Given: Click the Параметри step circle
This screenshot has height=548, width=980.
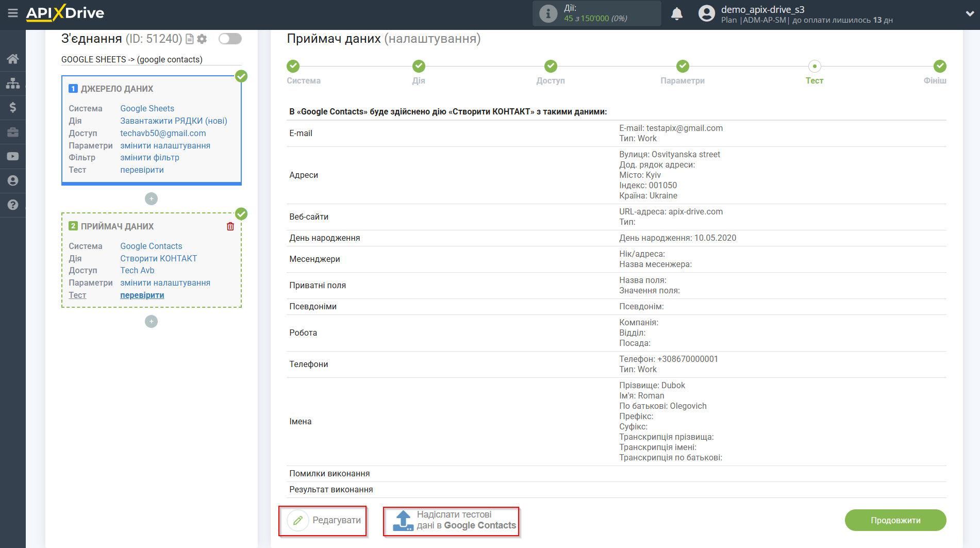Looking at the screenshot, I should click(x=683, y=66).
